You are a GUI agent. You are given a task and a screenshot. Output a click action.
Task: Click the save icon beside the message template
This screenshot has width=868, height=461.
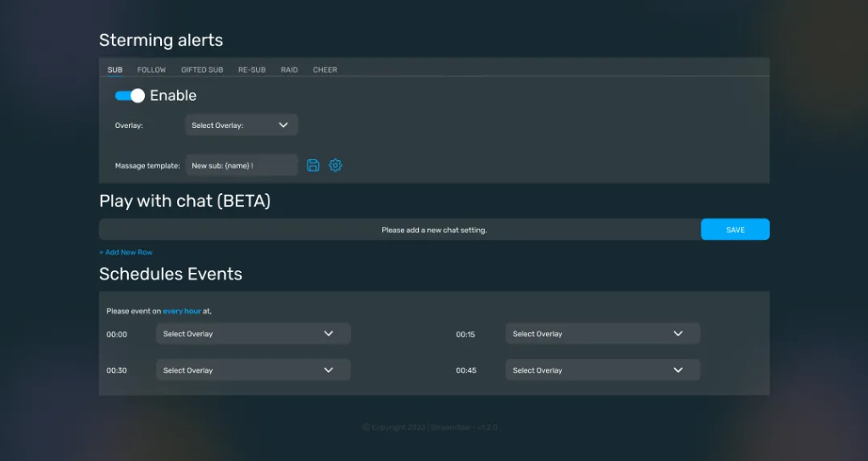[313, 165]
